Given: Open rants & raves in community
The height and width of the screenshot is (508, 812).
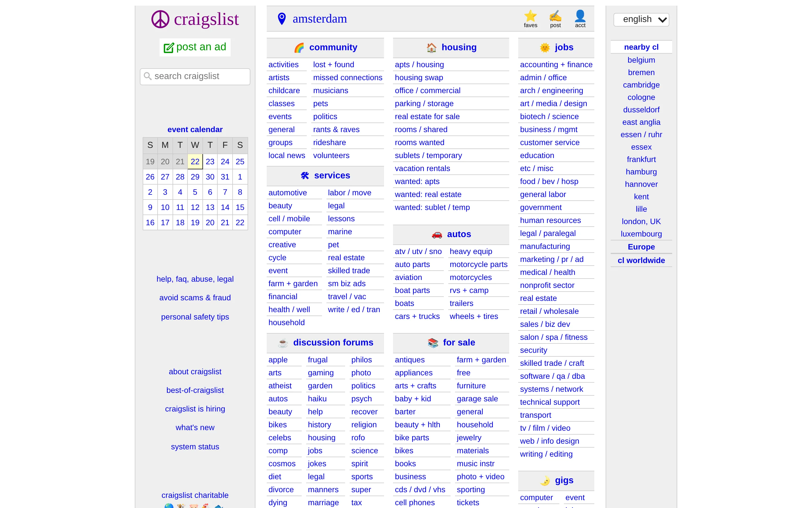Looking at the screenshot, I should point(336,130).
